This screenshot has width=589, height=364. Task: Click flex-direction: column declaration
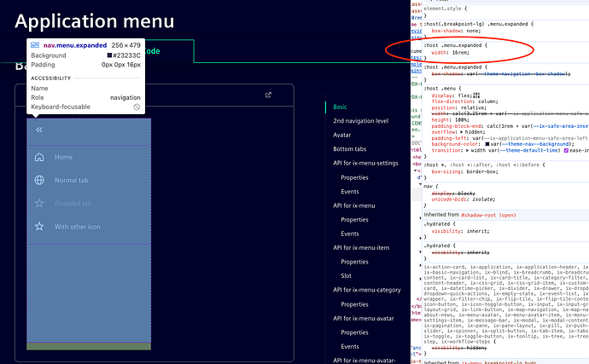click(x=464, y=101)
